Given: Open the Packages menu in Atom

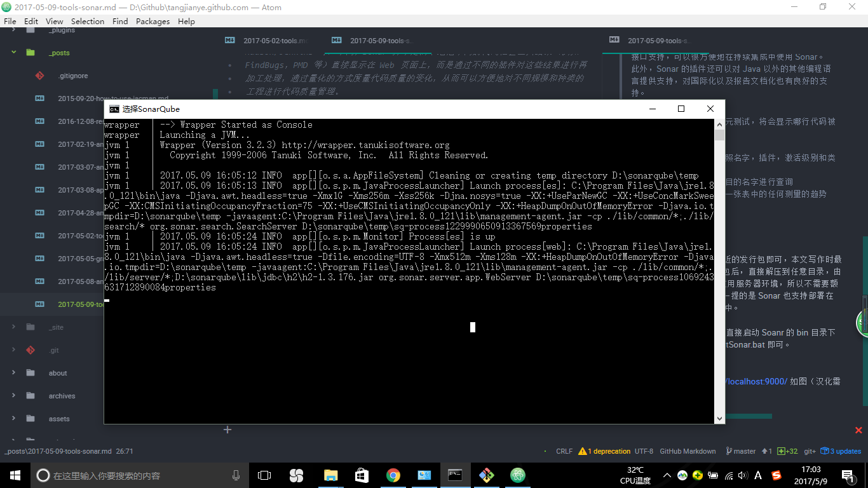Looking at the screenshot, I should (x=153, y=21).
